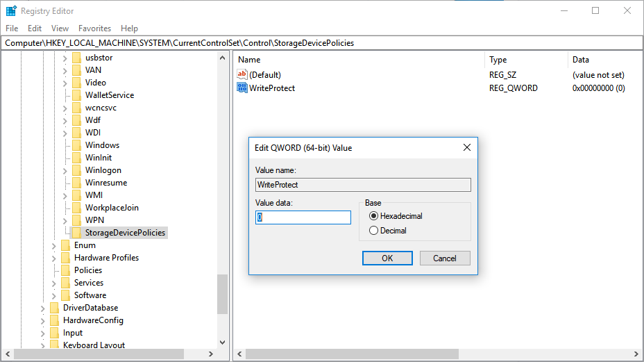This screenshot has height=362, width=644.
Task: Click into the Value data field
Action: pos(303,217)
